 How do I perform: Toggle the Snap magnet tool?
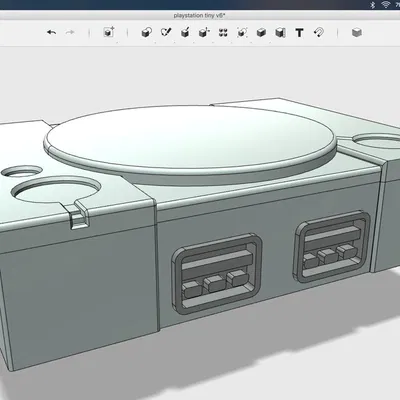(x=319, y=32)
